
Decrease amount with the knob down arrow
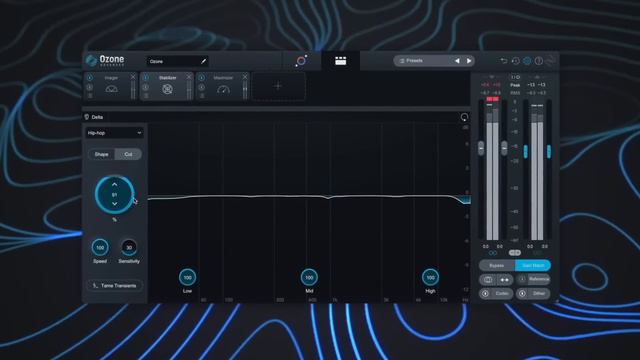[115, 204]
